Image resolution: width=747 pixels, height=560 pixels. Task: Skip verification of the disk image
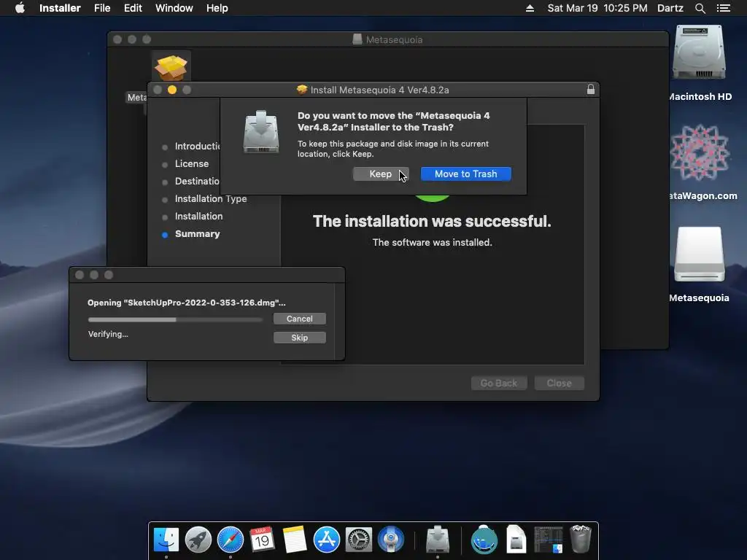pyautogui.click(x=299, y=338)
